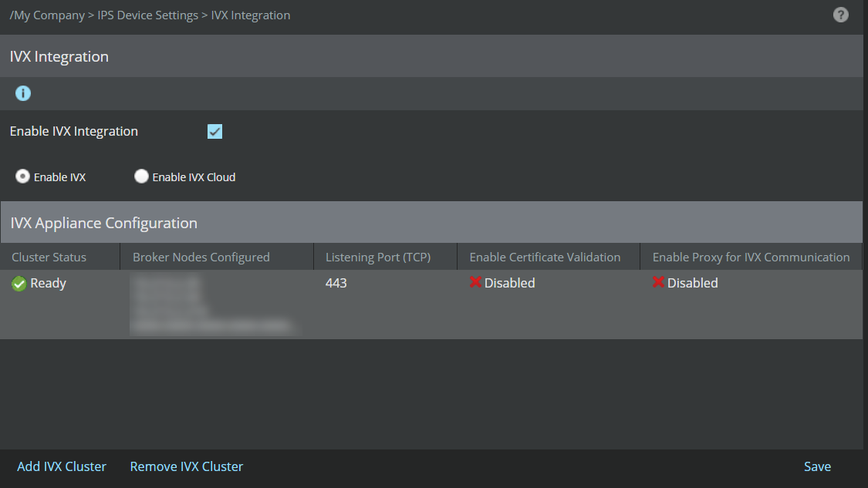The image size is (868, 488).
Task: Click the breadcrumb path at the top
Action: coord(150,15)
